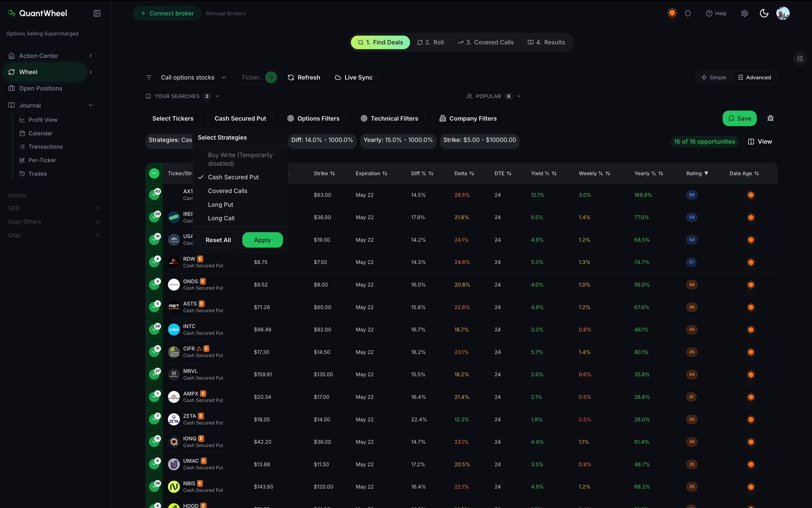Collapse the Journal section
This screenshot has width=812, height=508.
click(91, 105)
